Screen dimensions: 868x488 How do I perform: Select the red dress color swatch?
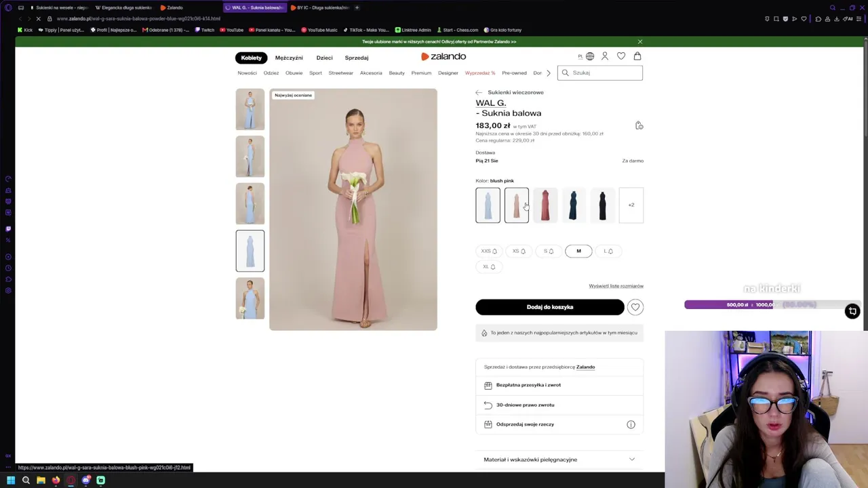pos(545,205)
